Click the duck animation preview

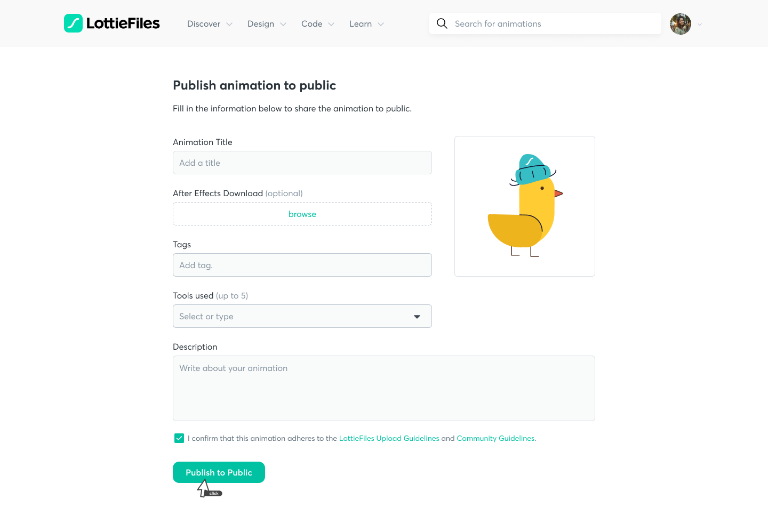tap(525, 206)
